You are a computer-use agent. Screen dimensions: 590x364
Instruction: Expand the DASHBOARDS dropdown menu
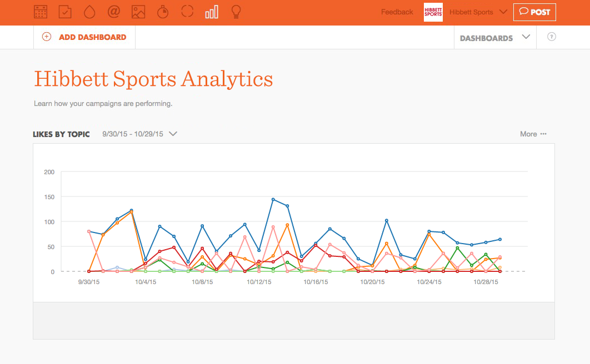point(495,38)
